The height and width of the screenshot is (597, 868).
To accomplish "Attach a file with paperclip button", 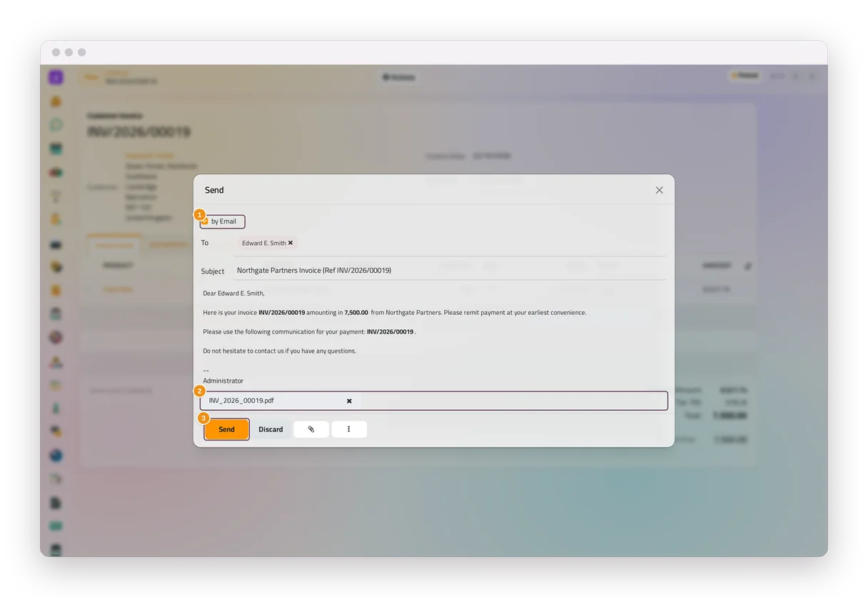I will pos(311,429).
